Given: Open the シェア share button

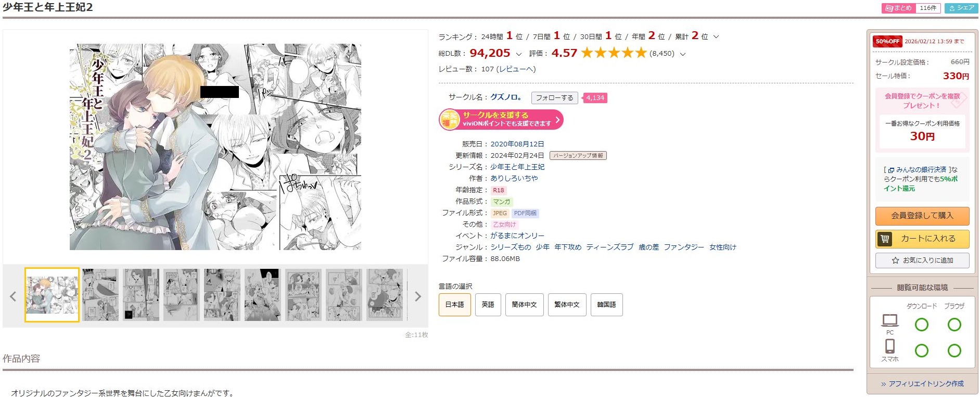Looking at the screenshot, I should click(x=961, y=8).
